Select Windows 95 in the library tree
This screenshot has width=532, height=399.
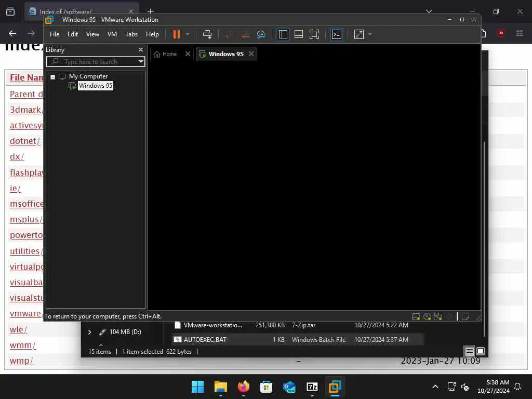tap(96, 86)
